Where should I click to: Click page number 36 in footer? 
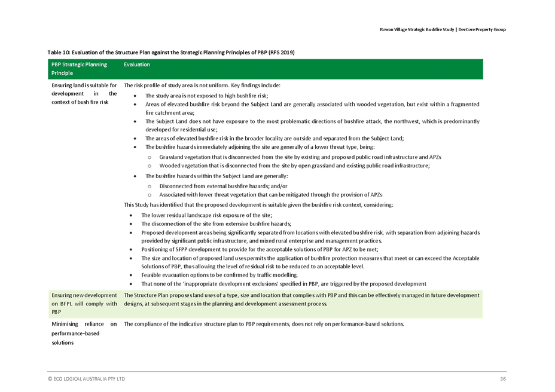[503, 379]
